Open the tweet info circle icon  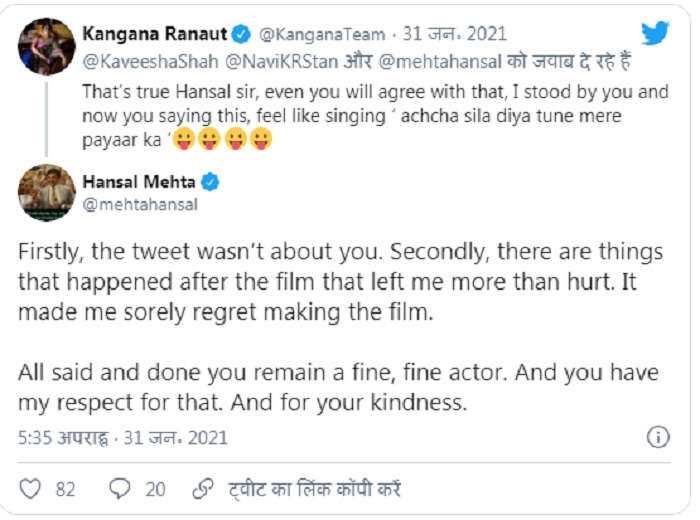[658, 437]
